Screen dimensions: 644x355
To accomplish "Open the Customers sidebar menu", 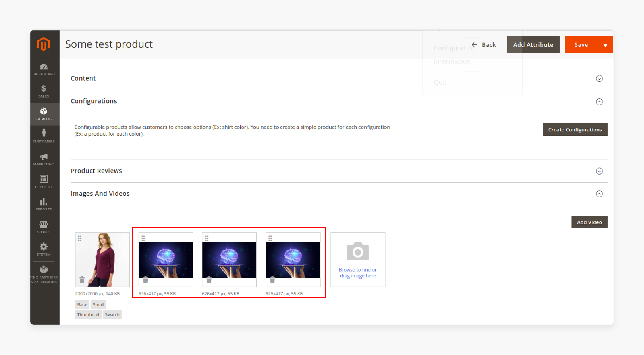I will [x=44, y=136].
